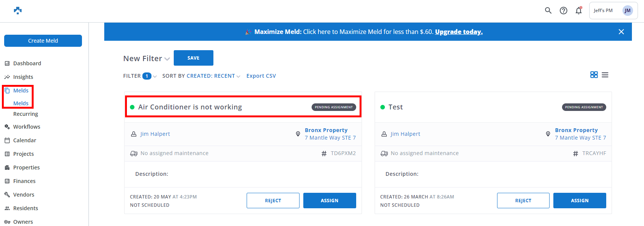Open Dashboard in the sidebar

pyautogui.click(x=27, y=63)
